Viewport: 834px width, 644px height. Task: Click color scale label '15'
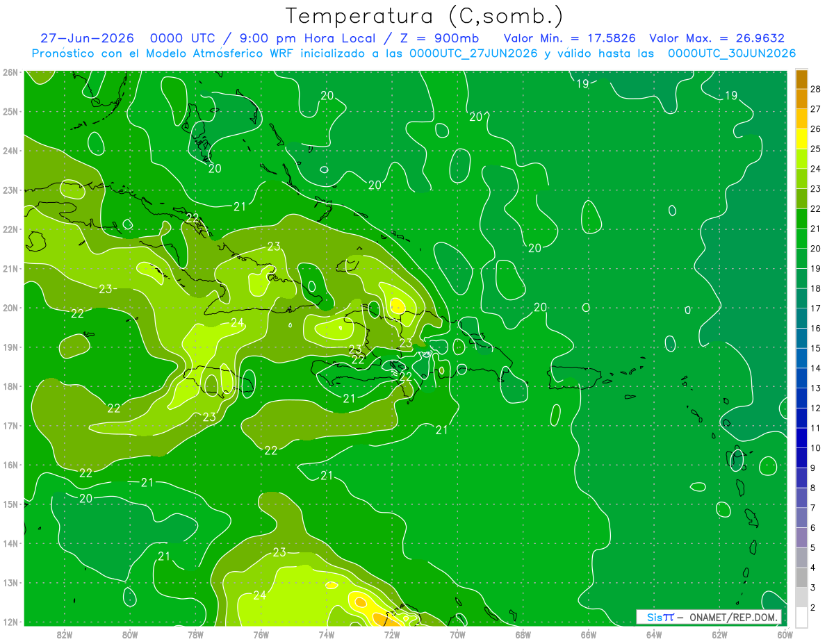click(816, 348)
